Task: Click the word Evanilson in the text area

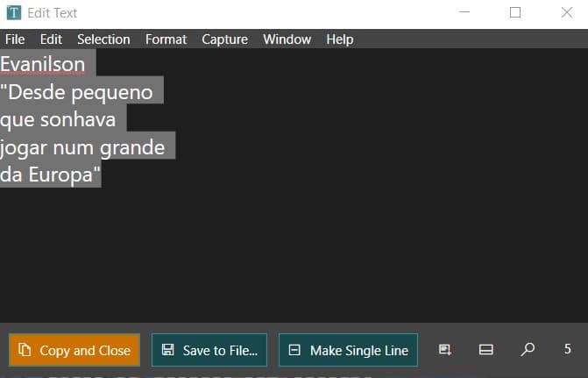Action: click(43, 64)
